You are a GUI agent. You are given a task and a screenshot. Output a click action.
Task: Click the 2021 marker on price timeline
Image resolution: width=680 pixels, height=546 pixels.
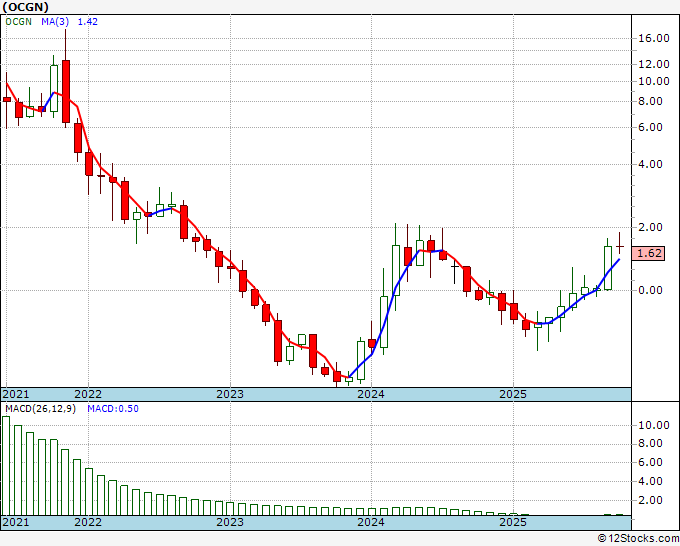pyautogui.click(x=16, y=394)
